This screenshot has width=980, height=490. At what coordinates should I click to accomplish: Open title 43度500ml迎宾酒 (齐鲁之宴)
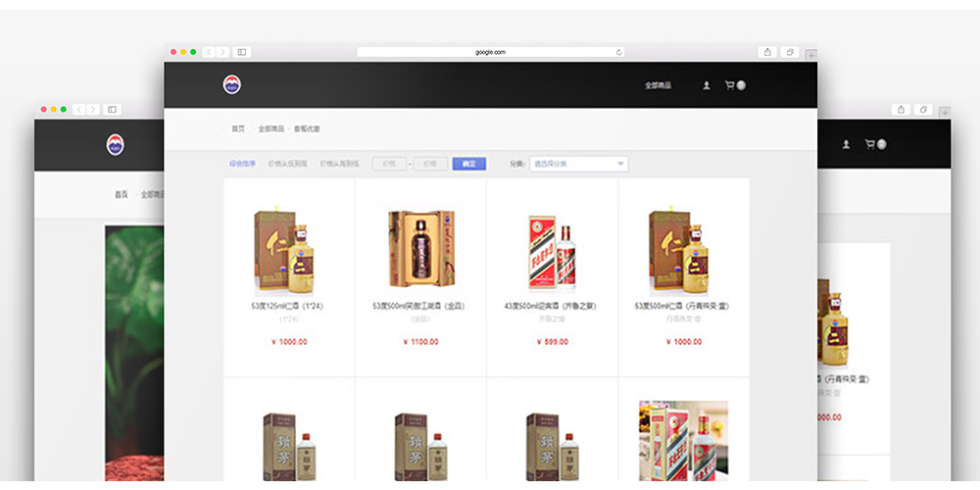[550, 306]
